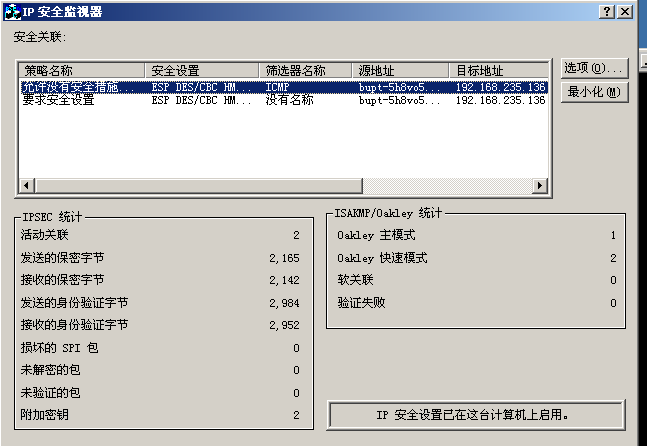Click the ICMP filter name cell
Screen dimensions: 647x446
tap(278, 87)
